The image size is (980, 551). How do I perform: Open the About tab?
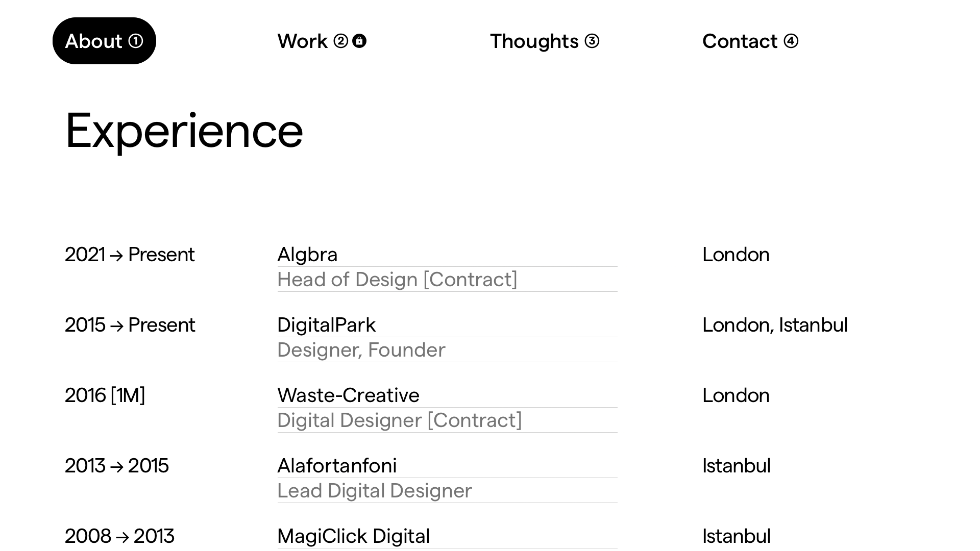(x=104, y=41)
